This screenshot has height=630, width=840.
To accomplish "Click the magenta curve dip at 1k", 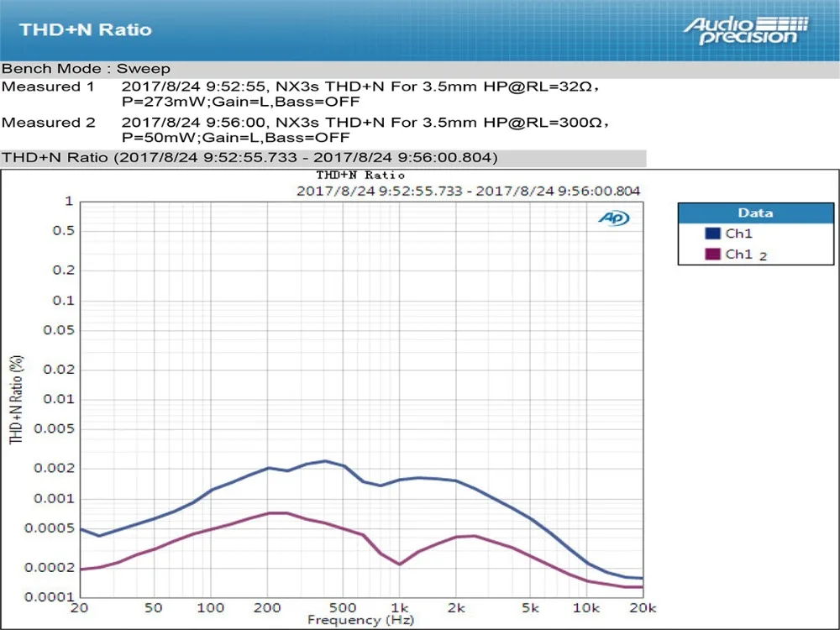I will tap(400, 564).
